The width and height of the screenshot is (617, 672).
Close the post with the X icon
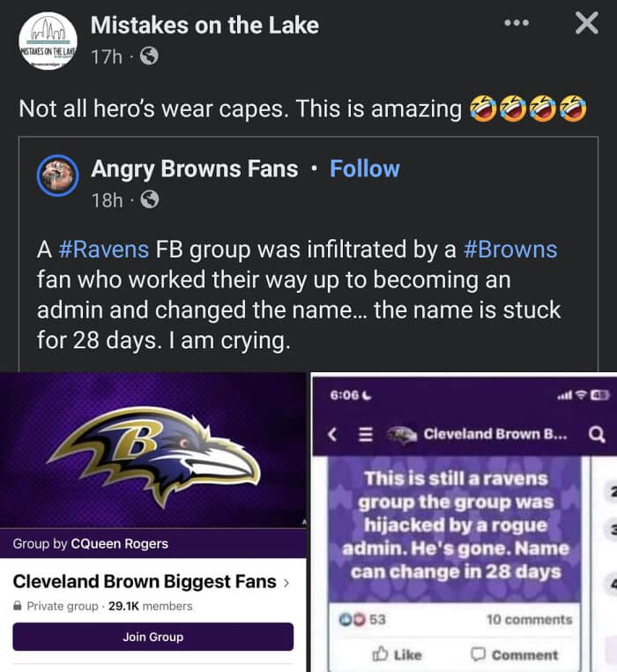pyautogui.click(x=586, y=24)
